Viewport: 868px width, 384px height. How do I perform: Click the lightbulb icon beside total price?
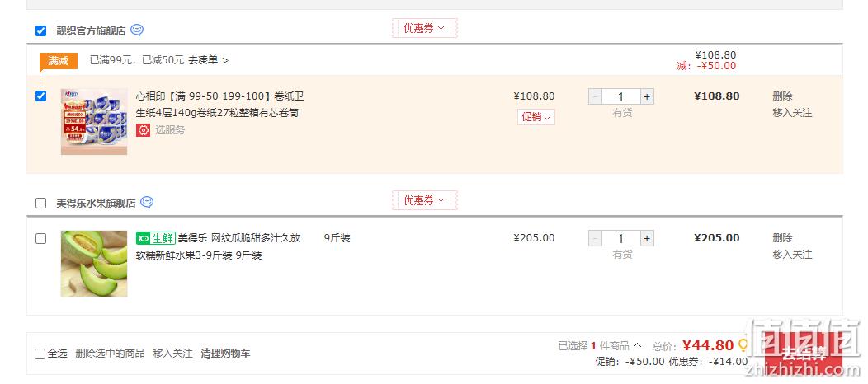pyautogui.click(x=743, y=345)
